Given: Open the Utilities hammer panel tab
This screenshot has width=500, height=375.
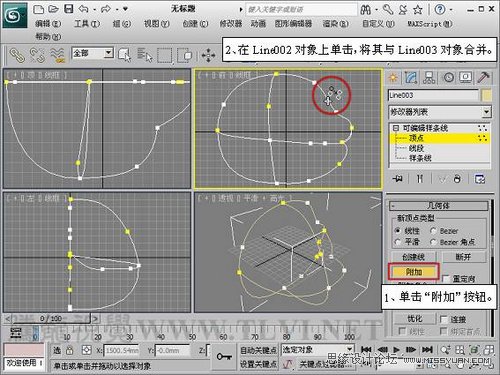Looking at the screenshot, I should pyautogui.click(x=483, y=78).
